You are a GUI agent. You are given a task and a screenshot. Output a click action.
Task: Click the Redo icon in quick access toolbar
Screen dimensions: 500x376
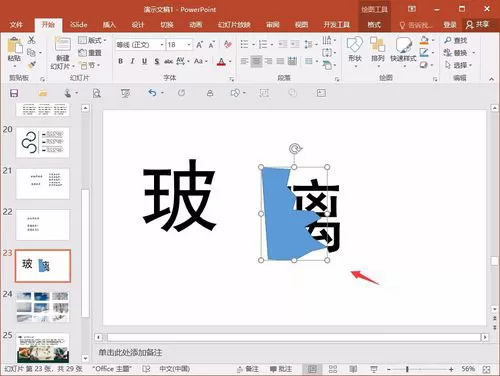tap(181, 93)
